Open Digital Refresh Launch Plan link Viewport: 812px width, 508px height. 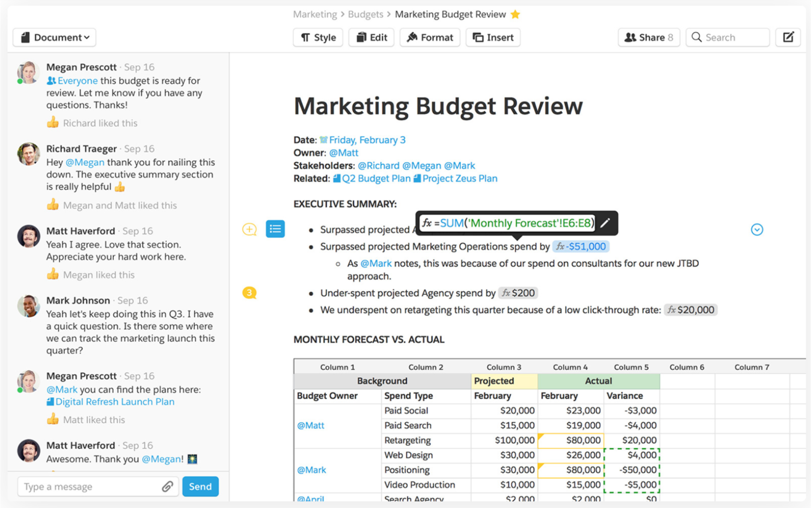(110, 402)
